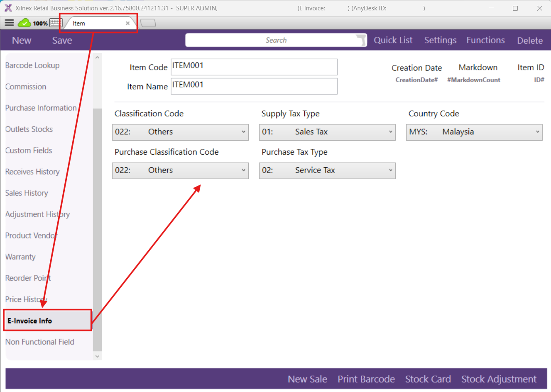Click the Xilnex logo in title bar
Viewport: 551px width, 392px height.
[x=8, y=8]
